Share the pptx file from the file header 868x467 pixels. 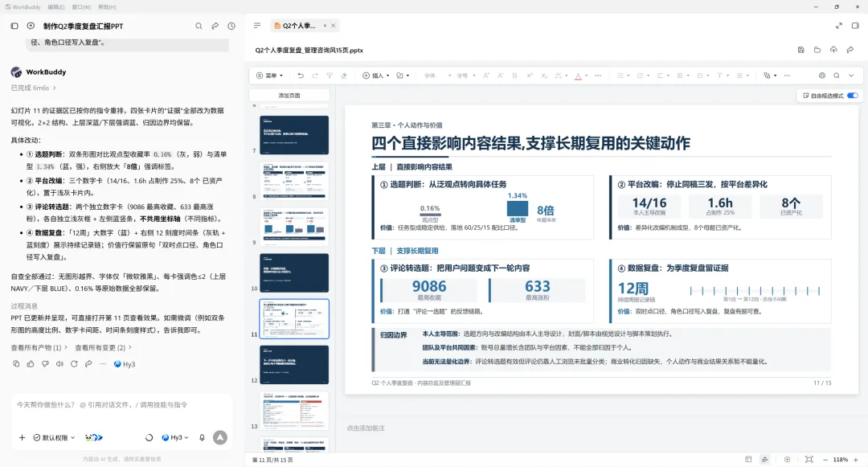[850, 50]
